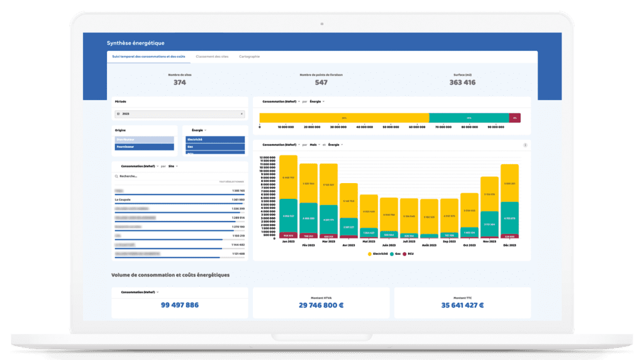The width and height of the screenshot is (644, 360).
Task: Toggle the Fournisseur origin option
Action: click(144, 147)
